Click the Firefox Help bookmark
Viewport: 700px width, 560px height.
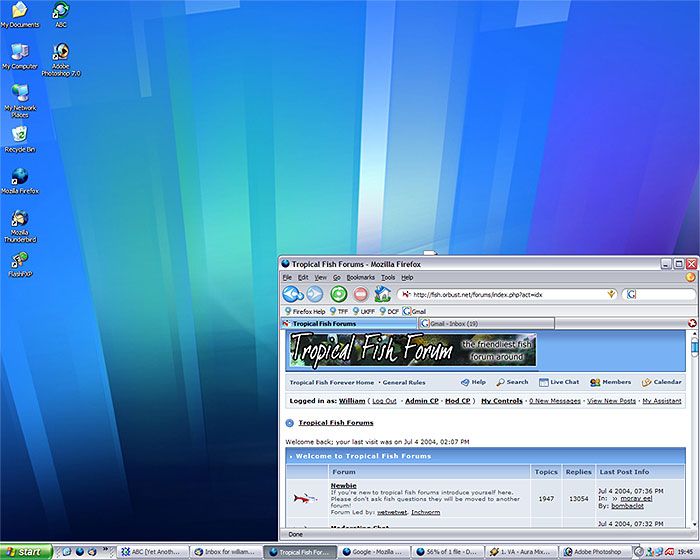tap(305, 311)
